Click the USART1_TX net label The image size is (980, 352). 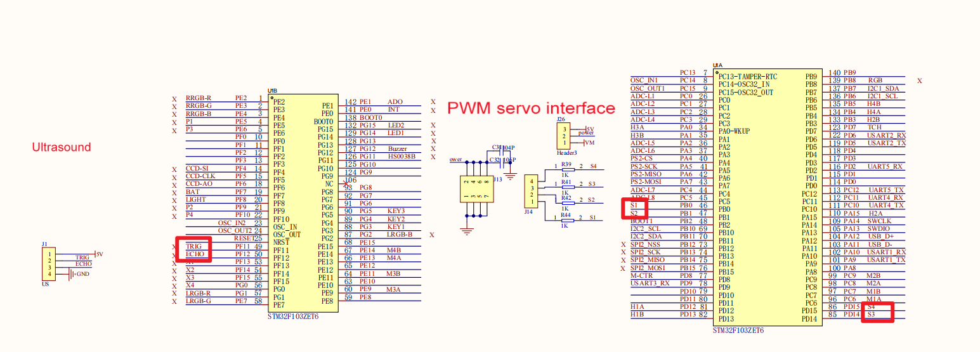(x=887, y=259)
